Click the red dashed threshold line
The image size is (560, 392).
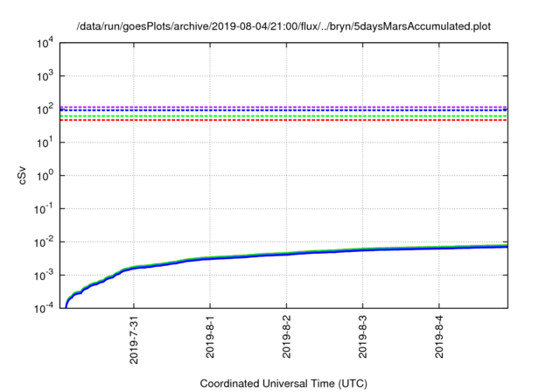click(283, 120)
